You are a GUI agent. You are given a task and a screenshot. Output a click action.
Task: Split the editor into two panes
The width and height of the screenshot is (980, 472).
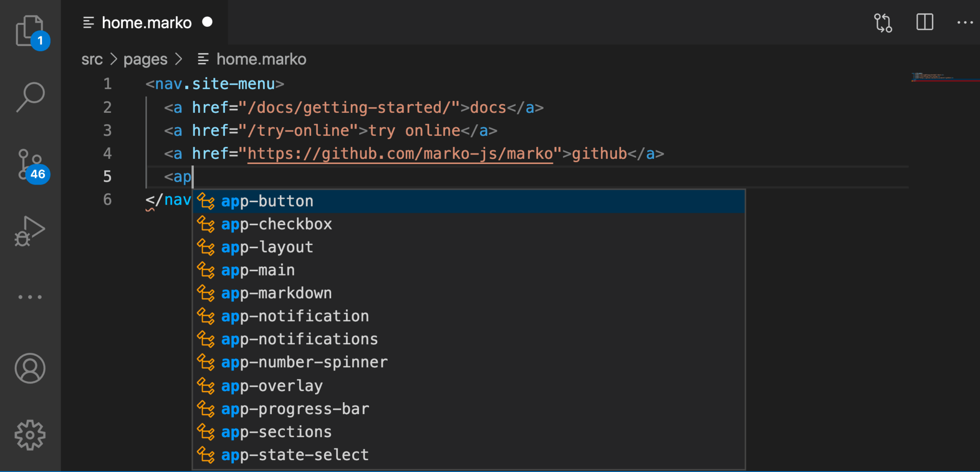(x=924, y=22)
